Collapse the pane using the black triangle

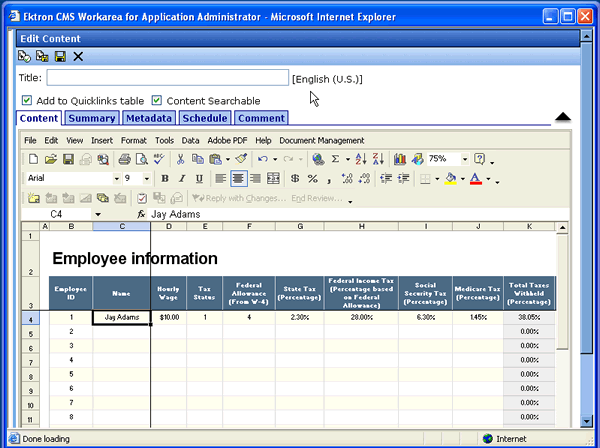point(562,117)
